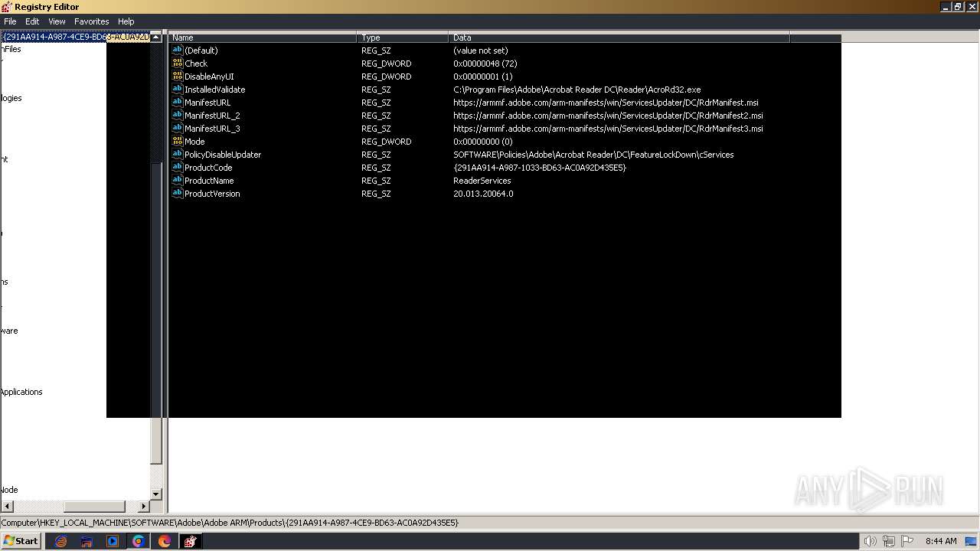Click the PolicyDisableUpdater string icon
Viewport: 980px width, 551px height.
coord(178,155)
